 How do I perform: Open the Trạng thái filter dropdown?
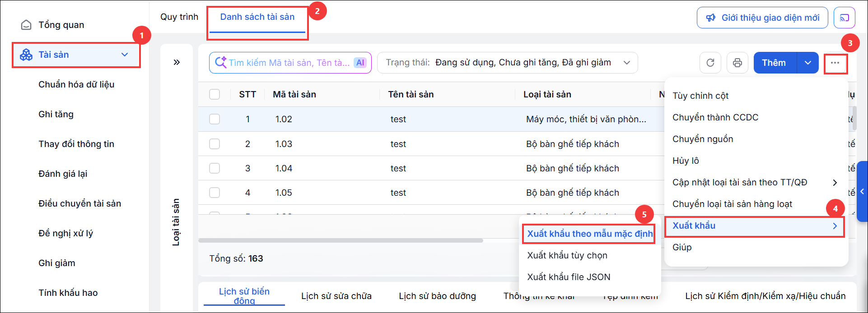pyautogui.click(x=507, y=63)
